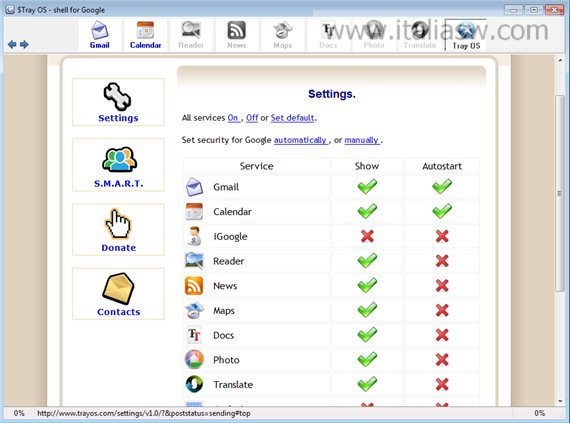
Task: Enable Autostart for Photo
Action: pos(442,360)
